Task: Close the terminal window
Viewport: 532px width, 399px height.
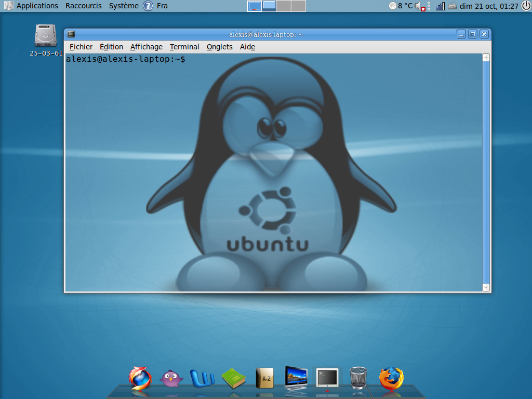Action: (x=484, y=34)
